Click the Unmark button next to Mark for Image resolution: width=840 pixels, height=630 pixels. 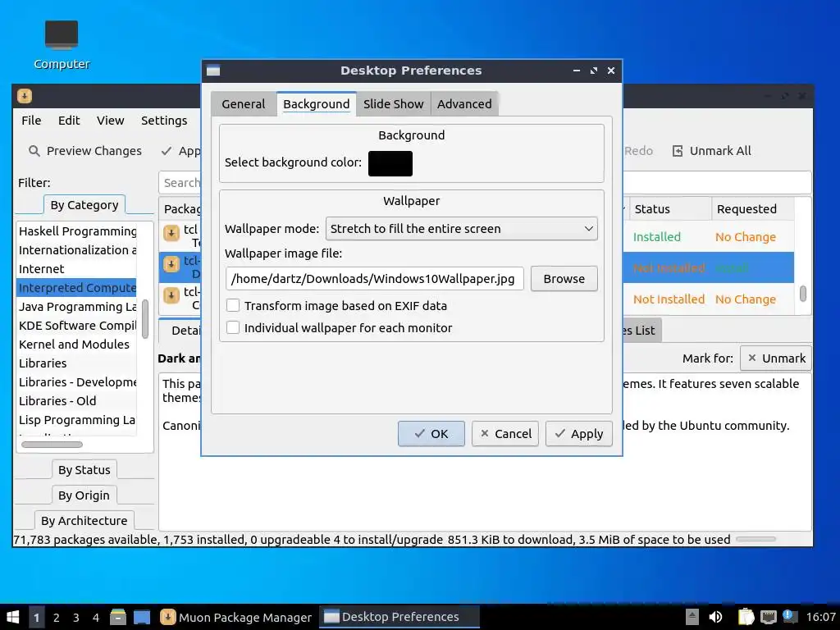click(x=776, y=358)
